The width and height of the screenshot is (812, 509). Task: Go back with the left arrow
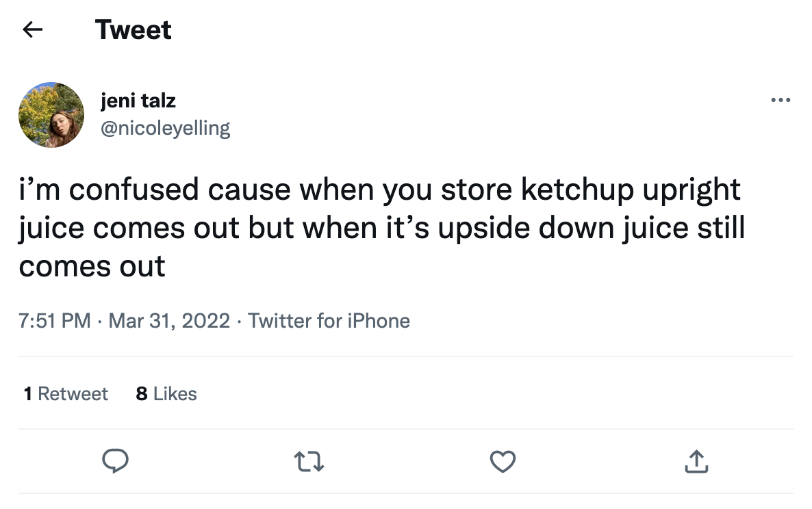click(32, 29)
